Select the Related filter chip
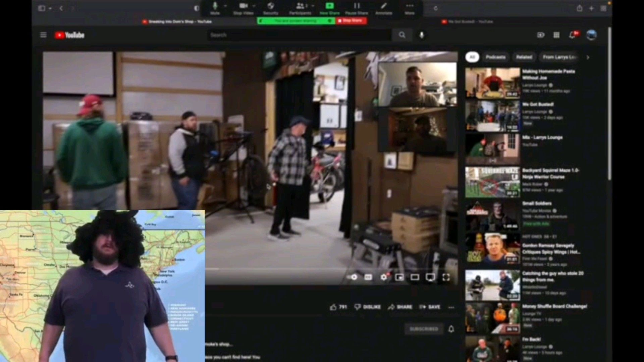Viewport: 644px width, 362px height. coord(524,57)
